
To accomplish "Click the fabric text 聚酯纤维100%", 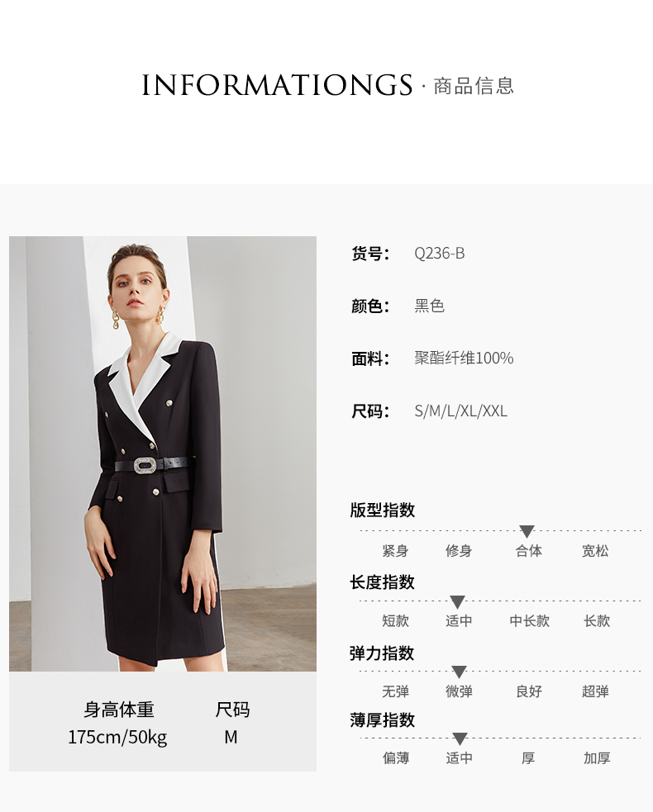I will tap(464, 358).
